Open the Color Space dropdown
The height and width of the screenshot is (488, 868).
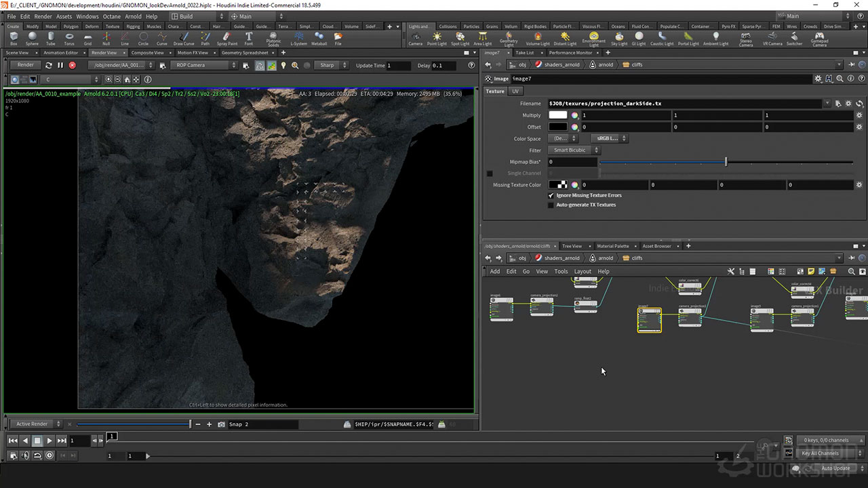564,138
